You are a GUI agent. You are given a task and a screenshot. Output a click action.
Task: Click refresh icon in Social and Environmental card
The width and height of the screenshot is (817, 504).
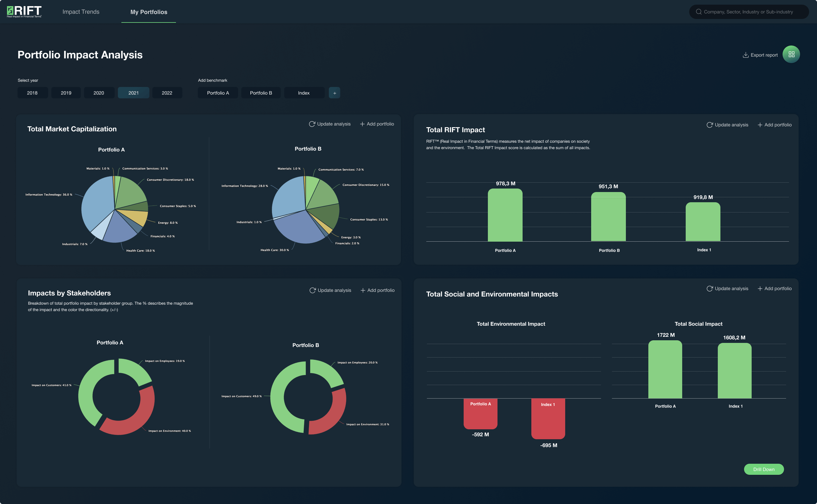tap(710, 289)
